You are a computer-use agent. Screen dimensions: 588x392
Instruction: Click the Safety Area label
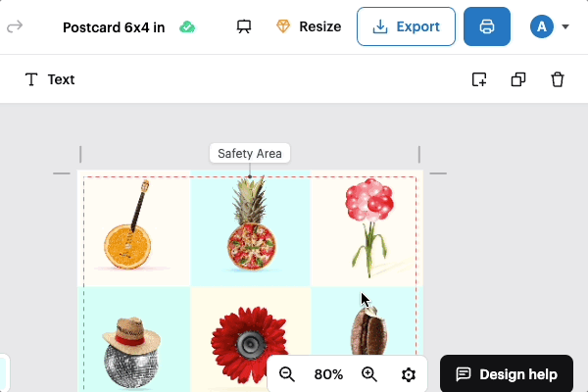point(250,153)
